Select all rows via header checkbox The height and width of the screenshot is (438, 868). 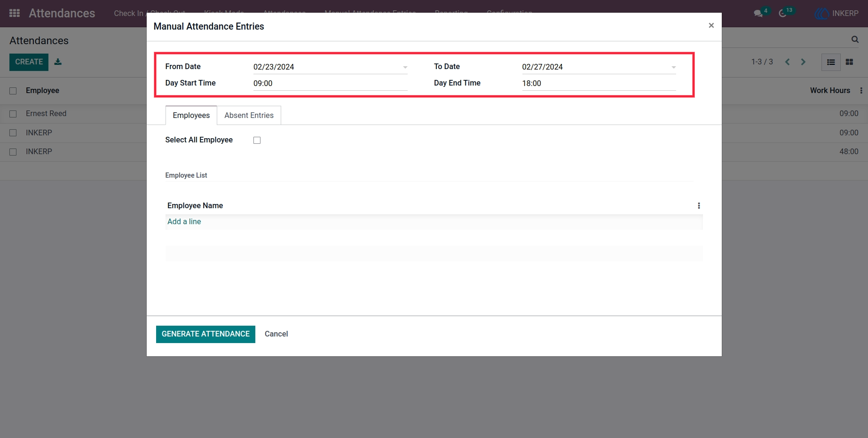pyautogui.click(x=13, y=91)
